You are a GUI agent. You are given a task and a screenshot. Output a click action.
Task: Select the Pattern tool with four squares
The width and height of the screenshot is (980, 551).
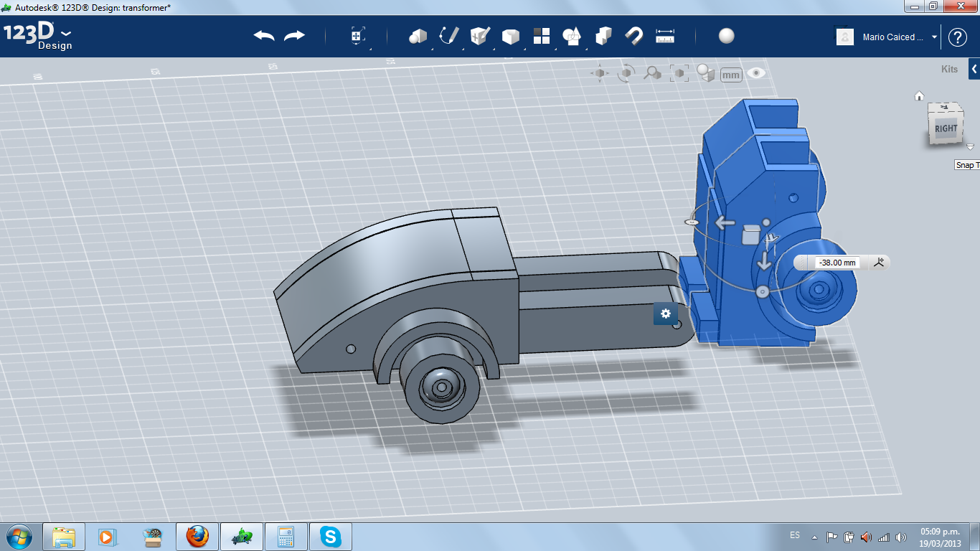541,36
